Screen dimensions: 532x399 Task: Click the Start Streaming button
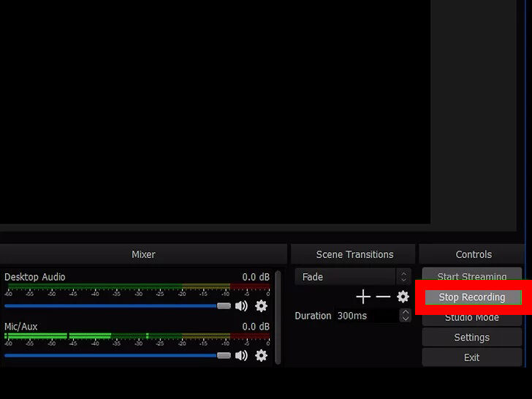pos(471,276)
